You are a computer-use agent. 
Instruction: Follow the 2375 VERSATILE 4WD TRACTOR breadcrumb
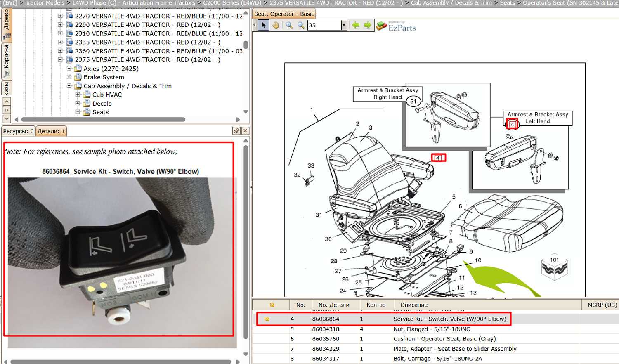coord(336,2)
